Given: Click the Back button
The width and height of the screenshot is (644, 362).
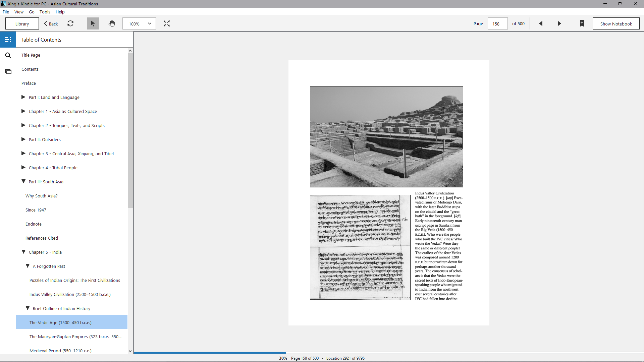Looking at the screenshot, I should (x=51, y=23).
